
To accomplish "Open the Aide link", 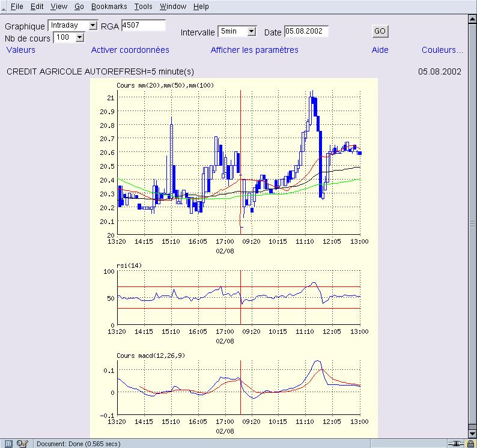I will tap(380, 50).
